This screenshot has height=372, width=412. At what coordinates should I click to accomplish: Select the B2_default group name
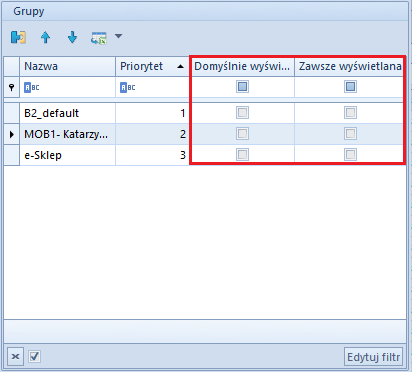(x=52, y=113)
